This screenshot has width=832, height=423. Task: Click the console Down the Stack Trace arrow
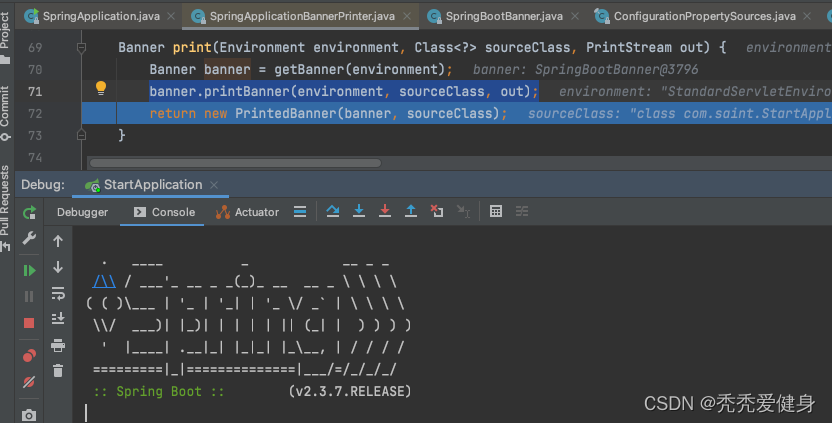tap(58, 267)
